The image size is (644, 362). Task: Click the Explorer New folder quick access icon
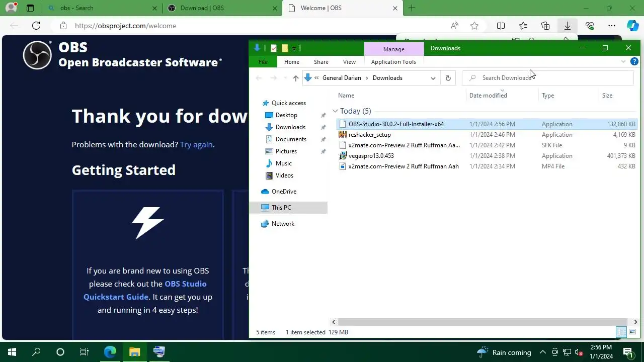[285, 48]
